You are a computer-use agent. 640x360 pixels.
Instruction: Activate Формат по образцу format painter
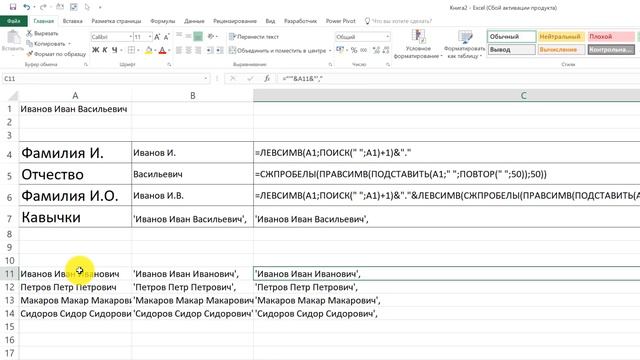point(56,54)
